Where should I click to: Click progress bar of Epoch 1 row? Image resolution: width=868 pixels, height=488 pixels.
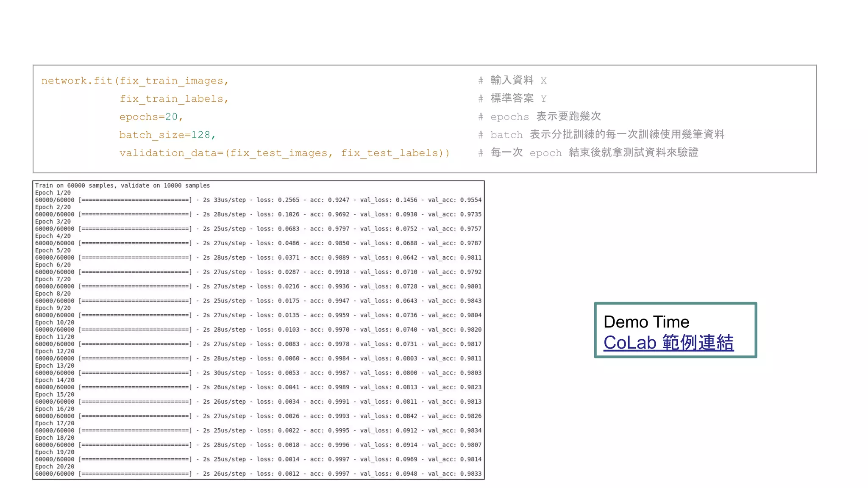135,200
